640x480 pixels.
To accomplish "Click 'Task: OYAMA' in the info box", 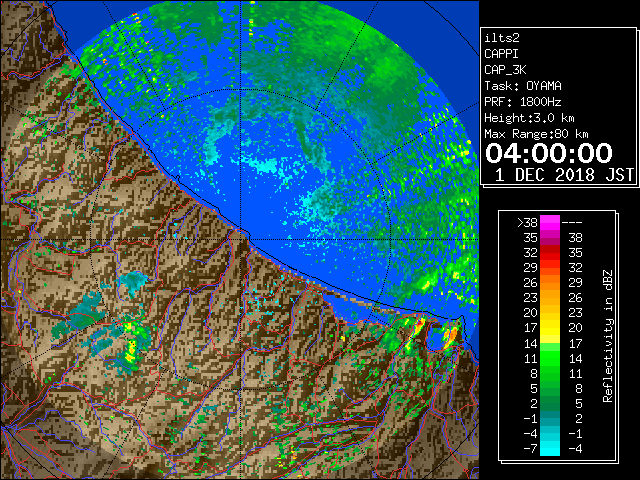I will (x=523, y=86).
